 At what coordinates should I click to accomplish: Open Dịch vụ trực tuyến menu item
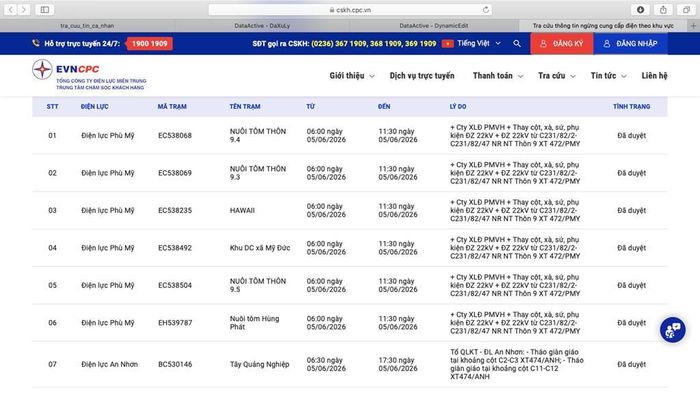[422, 76]
